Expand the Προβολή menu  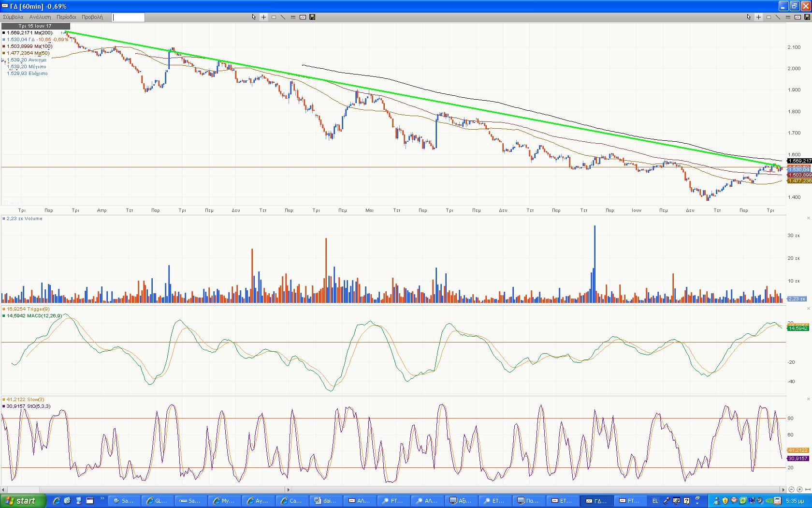coord(92,17)
